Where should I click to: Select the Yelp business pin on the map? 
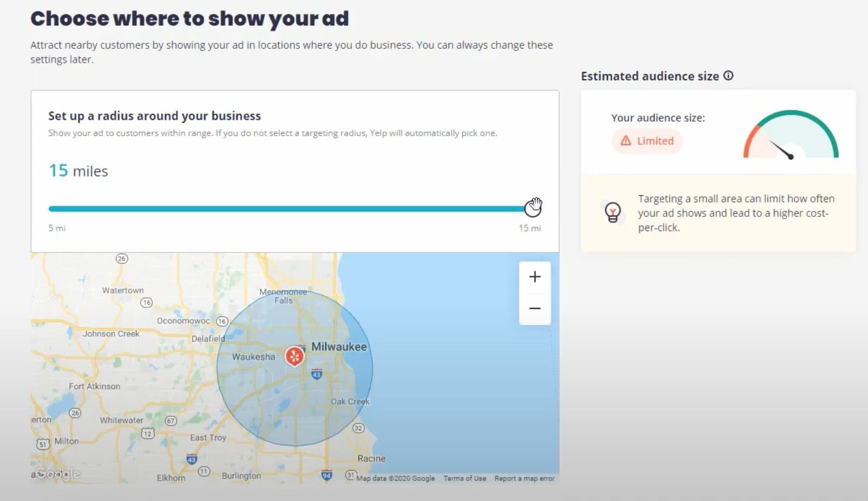(294, 356)
